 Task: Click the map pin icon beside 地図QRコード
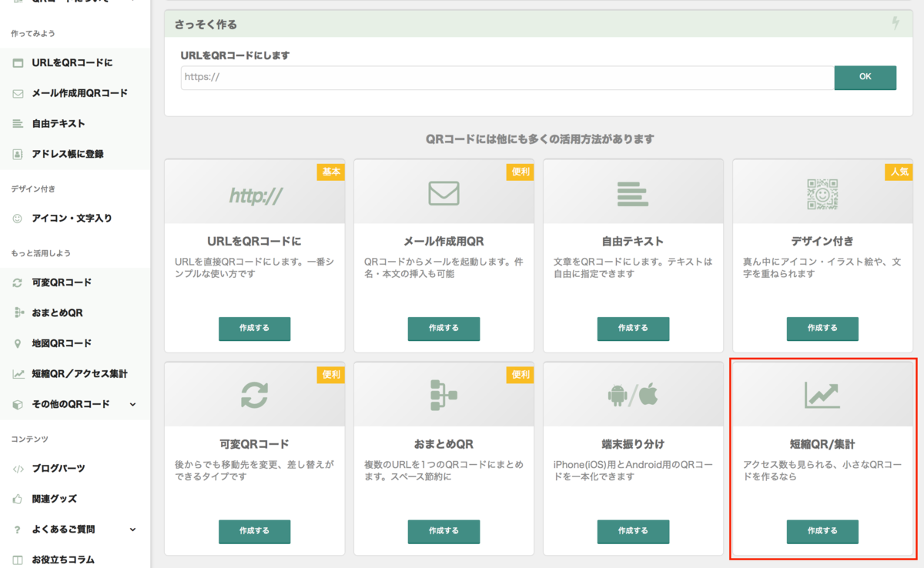click(18, 343)
